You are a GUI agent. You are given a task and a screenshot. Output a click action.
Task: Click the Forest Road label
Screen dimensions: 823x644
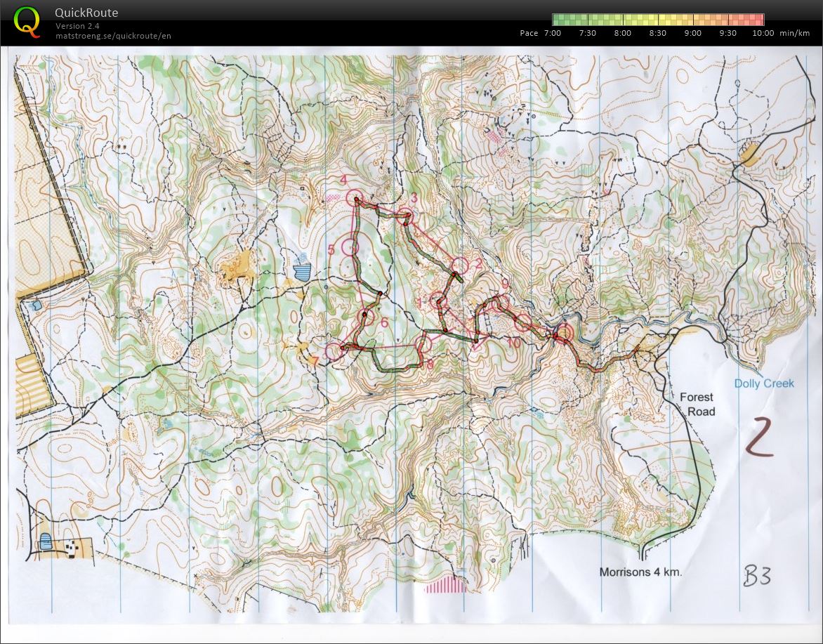coord(697,404)
